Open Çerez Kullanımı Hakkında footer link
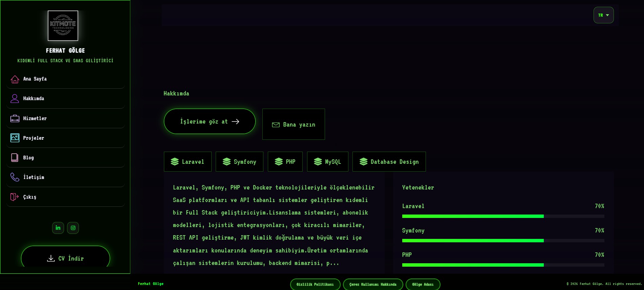The width and height of the screenshot is (644, 290). tap(373, 285)
